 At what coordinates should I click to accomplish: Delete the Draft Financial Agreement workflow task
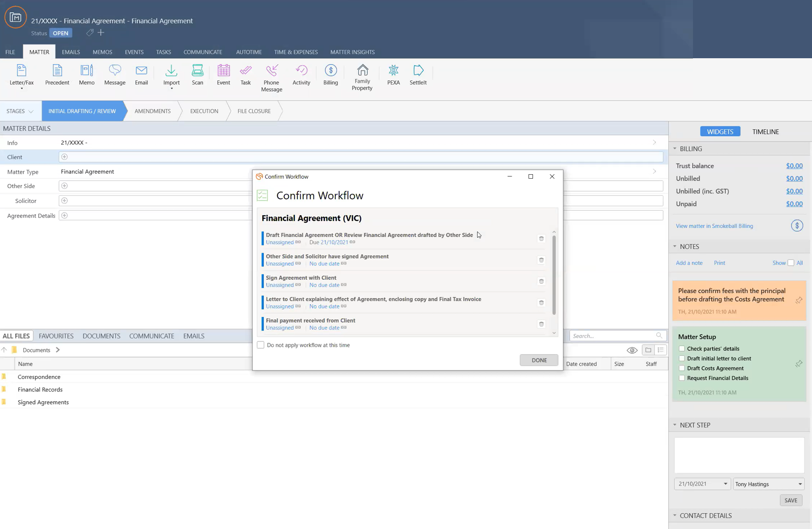coord(541,238)
